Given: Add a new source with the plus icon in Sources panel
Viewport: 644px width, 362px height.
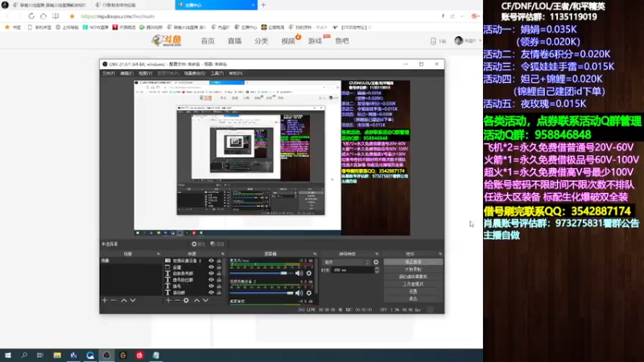Looking at the screenshot, I should click(x=168, y=300).
